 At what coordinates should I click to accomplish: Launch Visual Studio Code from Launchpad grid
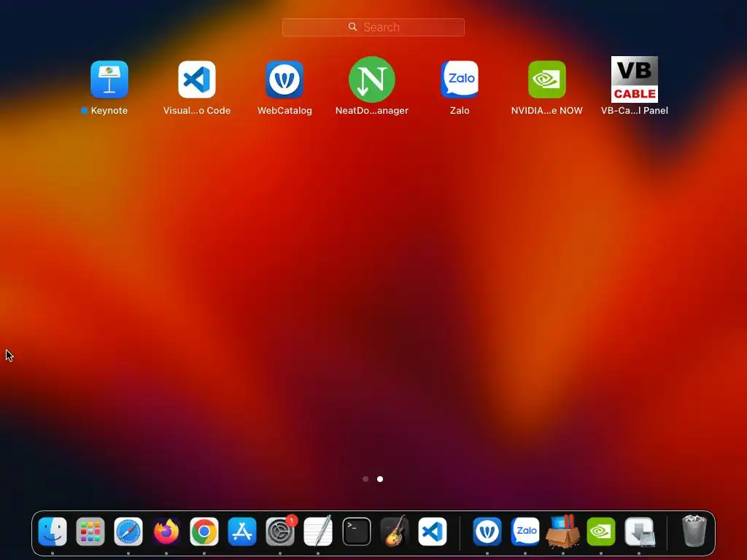click(197, 79)
